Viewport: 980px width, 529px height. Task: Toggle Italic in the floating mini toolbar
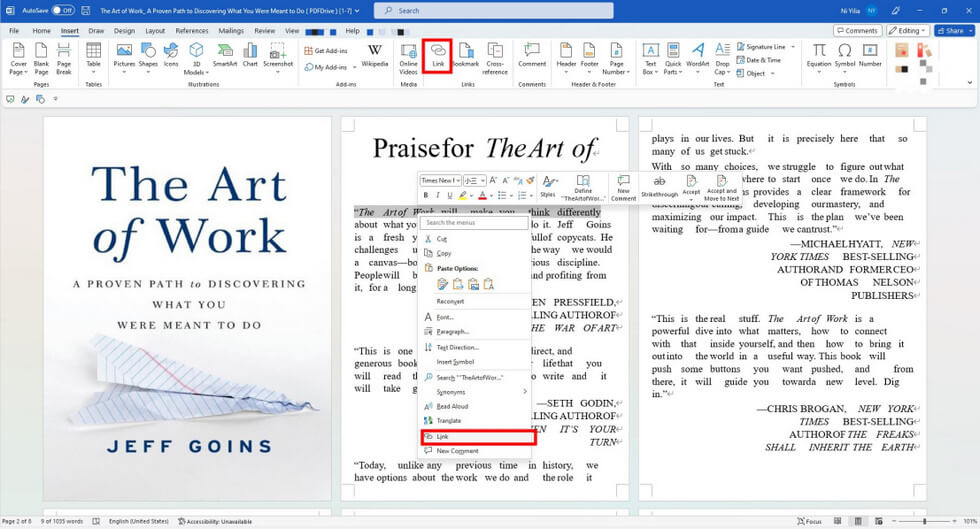pos(437,195)
